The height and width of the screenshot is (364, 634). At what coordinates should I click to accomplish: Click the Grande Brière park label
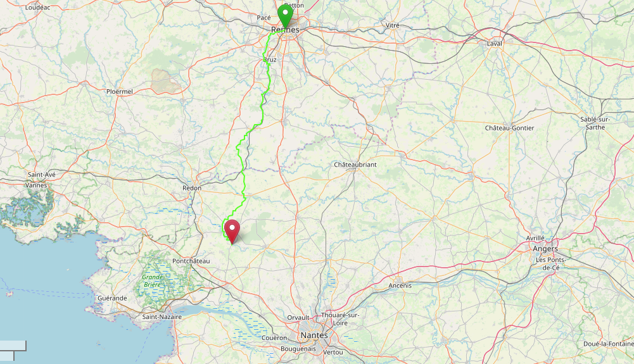click(153, 281)
